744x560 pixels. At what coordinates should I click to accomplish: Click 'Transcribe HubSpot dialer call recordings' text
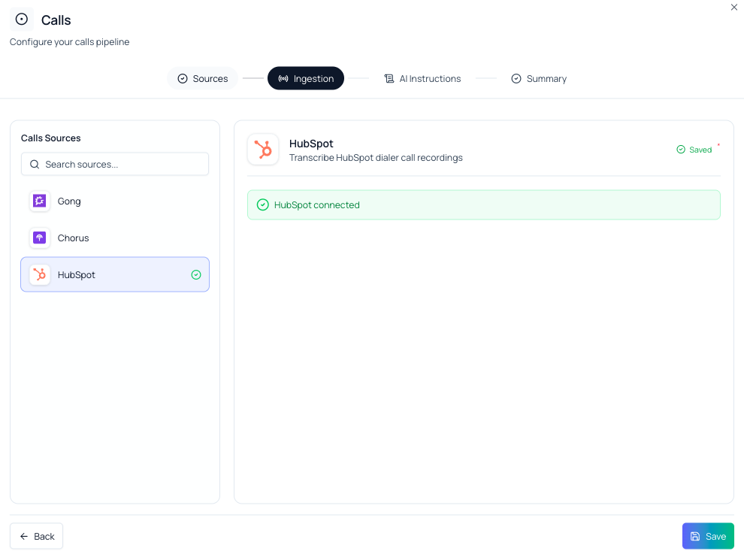coord(376,158)
